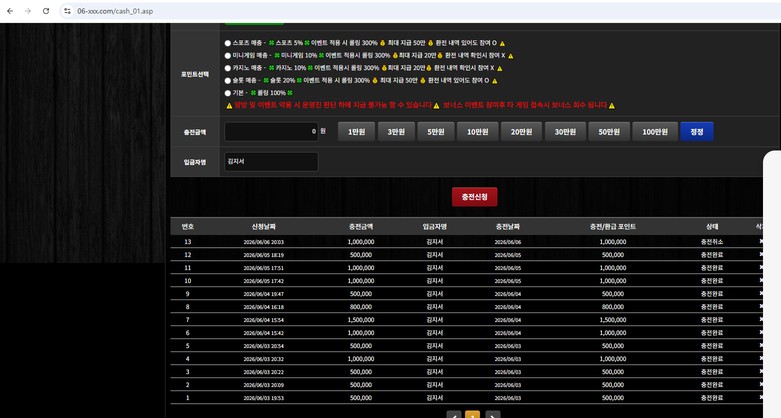Viewport: 781px width, 418px height.
Task: Click request date 2026/06/04 19:47
Action: point(263,294)
